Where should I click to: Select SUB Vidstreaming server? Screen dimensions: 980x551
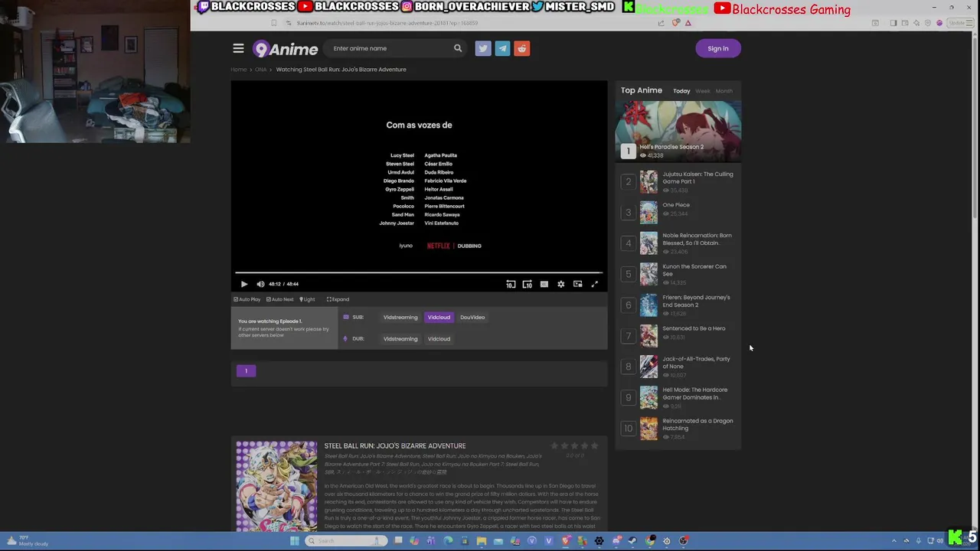pyautogui.click(x=400, y=317)
